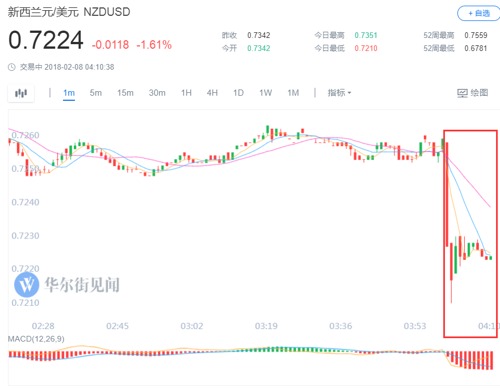Switch chart to 1M monthly view
Screen dimensions: 500x388
point(293,93)
